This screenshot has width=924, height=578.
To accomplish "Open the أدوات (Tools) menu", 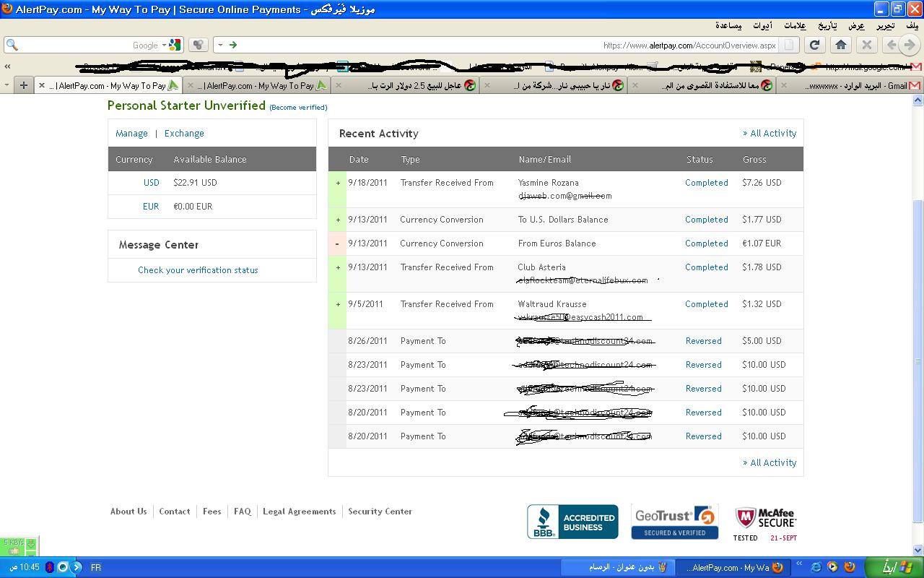I will [762, 25].
